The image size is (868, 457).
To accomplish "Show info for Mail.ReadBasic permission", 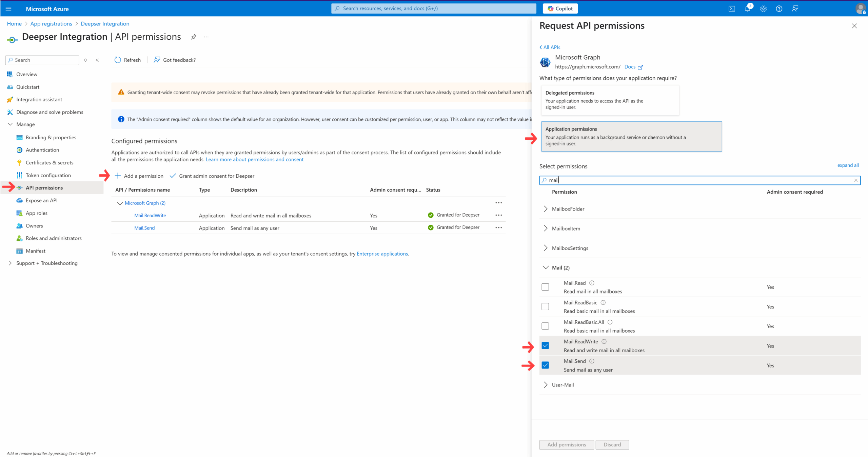I will click(x=603, y=302).
